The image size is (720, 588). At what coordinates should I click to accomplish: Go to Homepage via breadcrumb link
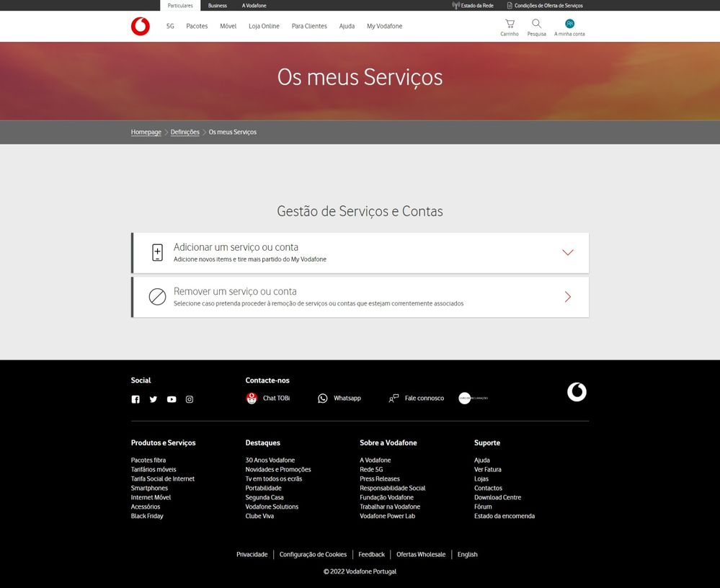[146, 132]
